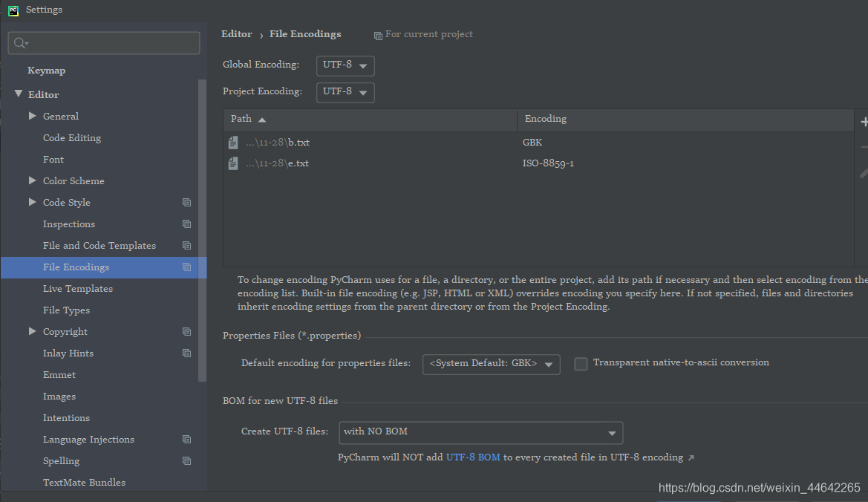Click the settings tree vertical scrollbar
This screenshot has width=868, height=502.
pos(202,230)
